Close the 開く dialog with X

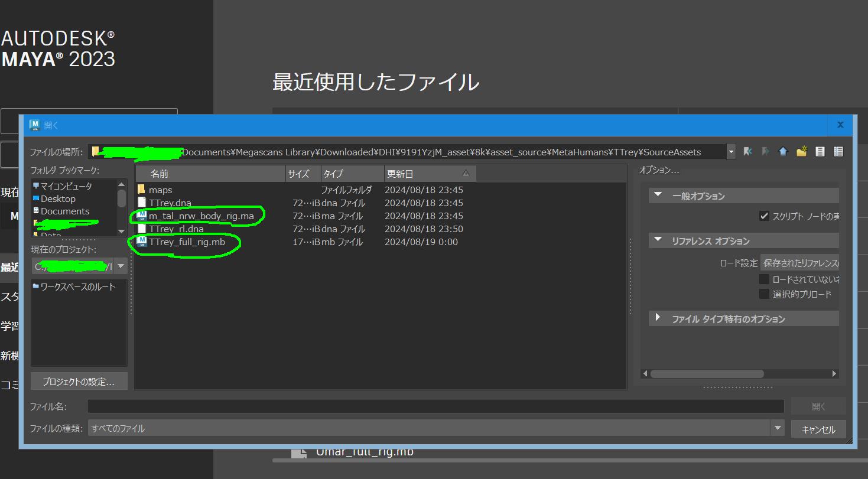840,125
